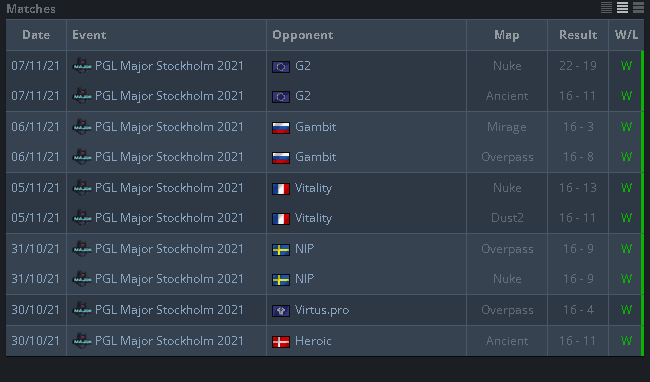Viewport: 650px width, 382px height.
Task: Open the Gambit link on Overpass row
Action: click(x=315, y=157)
